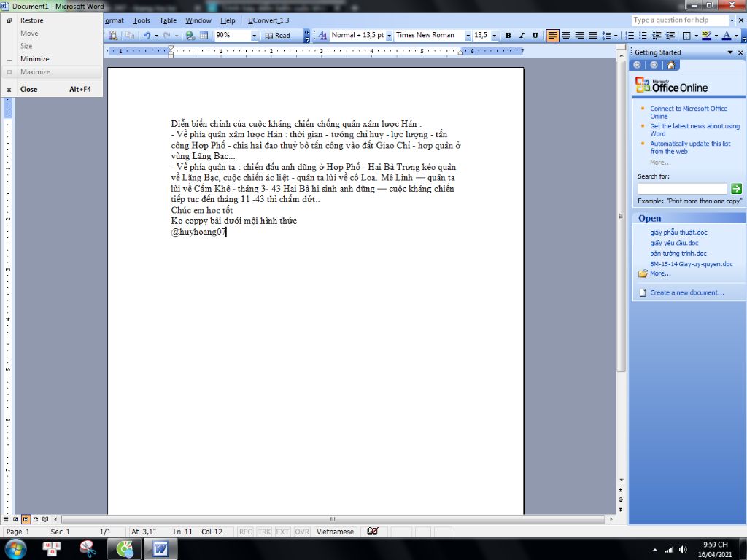Open the Getting Started pane dropdown arrow

729,52
